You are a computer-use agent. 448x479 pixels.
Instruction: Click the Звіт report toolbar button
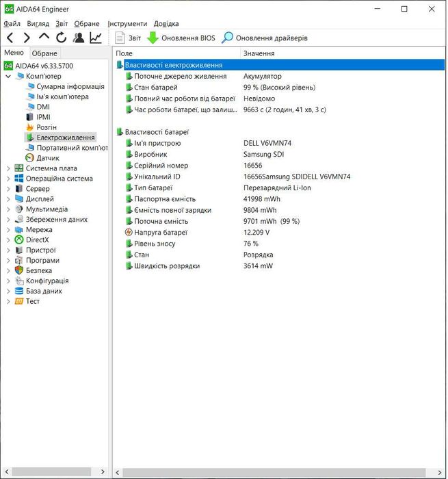tap(128, 38)
